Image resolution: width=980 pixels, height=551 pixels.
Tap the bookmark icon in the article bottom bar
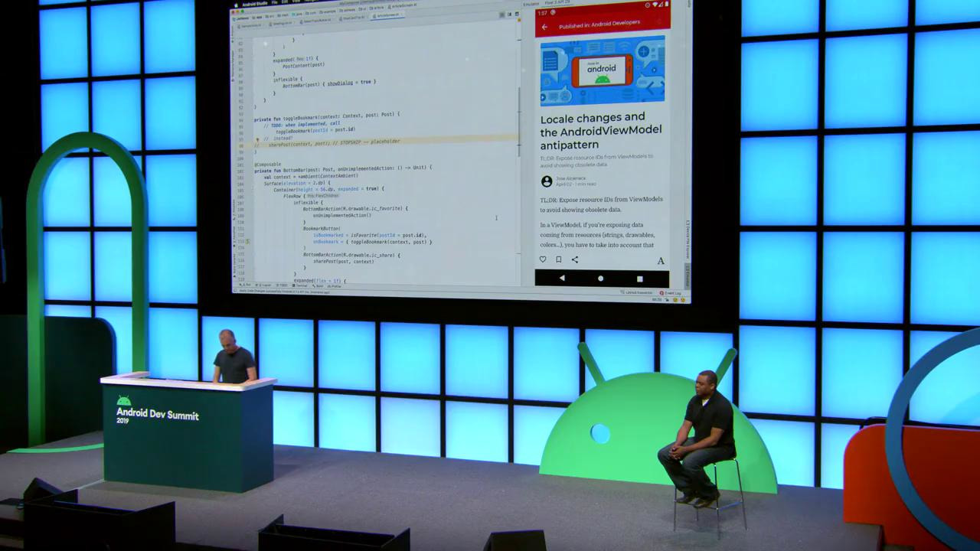pyautogui.click(x=559, y=259)
